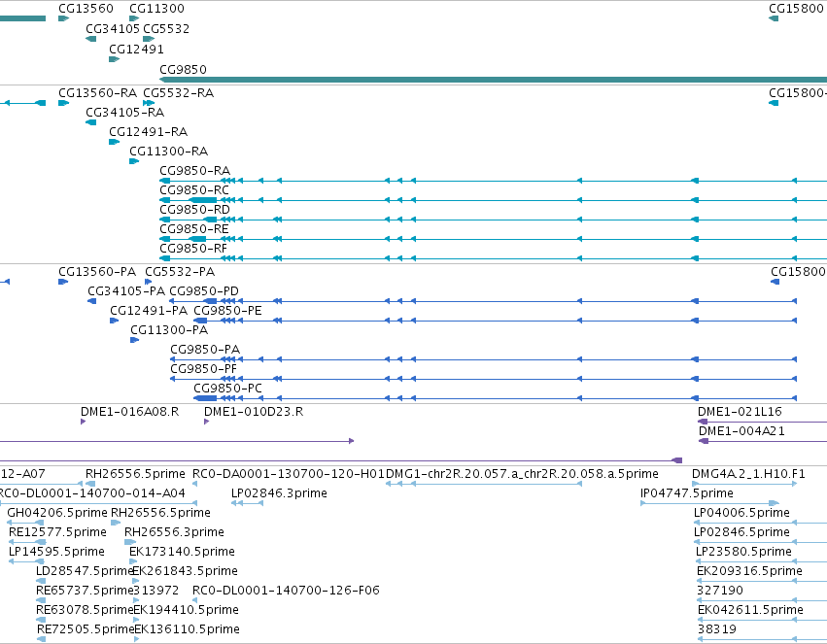Click the DME1-010D23.R feature label
This screenshot has height=644, width=827.
(254, 412)
